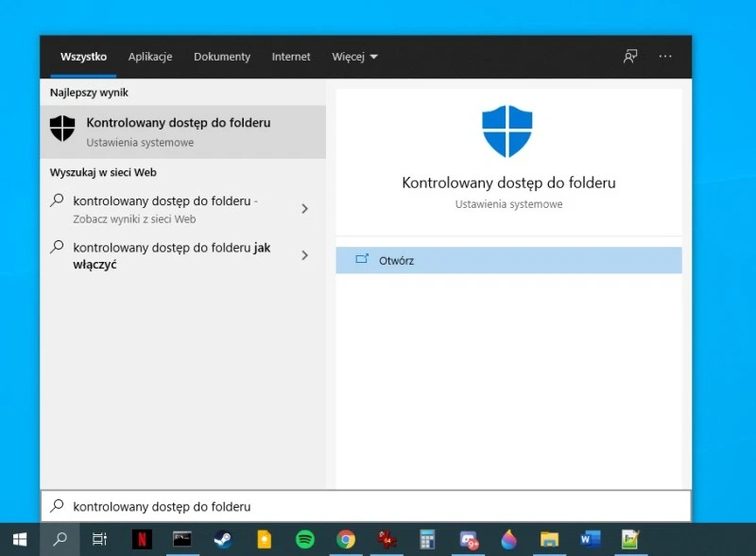756x556 pixels.
Task: Open File Explorer from the taskbar
Action: [x=549, y=539]
